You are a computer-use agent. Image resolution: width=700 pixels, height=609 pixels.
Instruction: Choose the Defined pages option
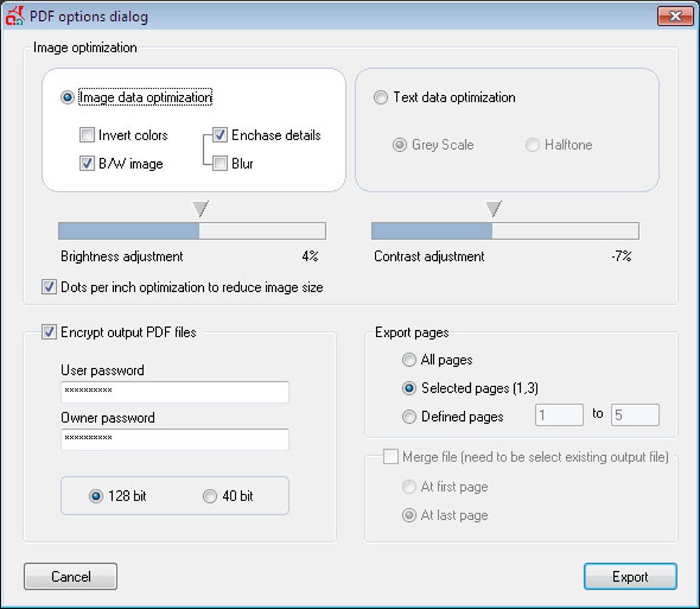(410, 417)
